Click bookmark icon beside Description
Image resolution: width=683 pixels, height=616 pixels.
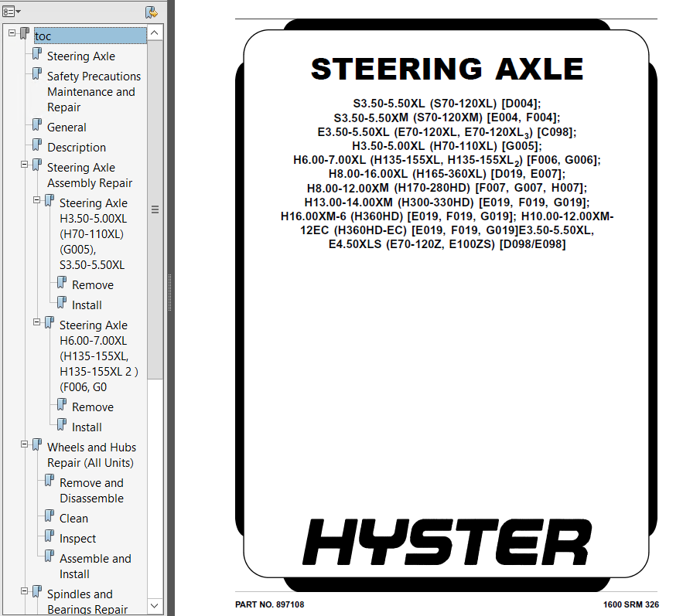(37, 145)
